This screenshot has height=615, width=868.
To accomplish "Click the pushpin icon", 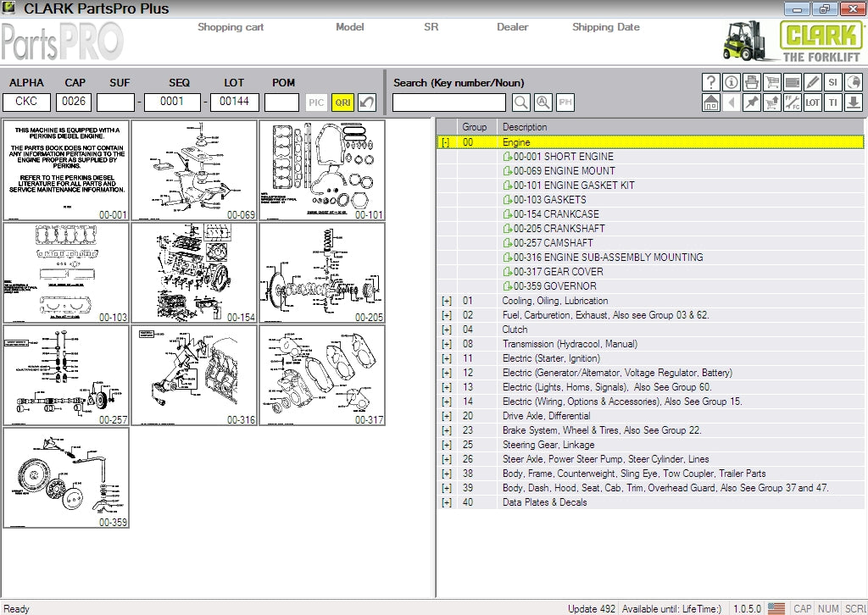I will tap(751, 102).
